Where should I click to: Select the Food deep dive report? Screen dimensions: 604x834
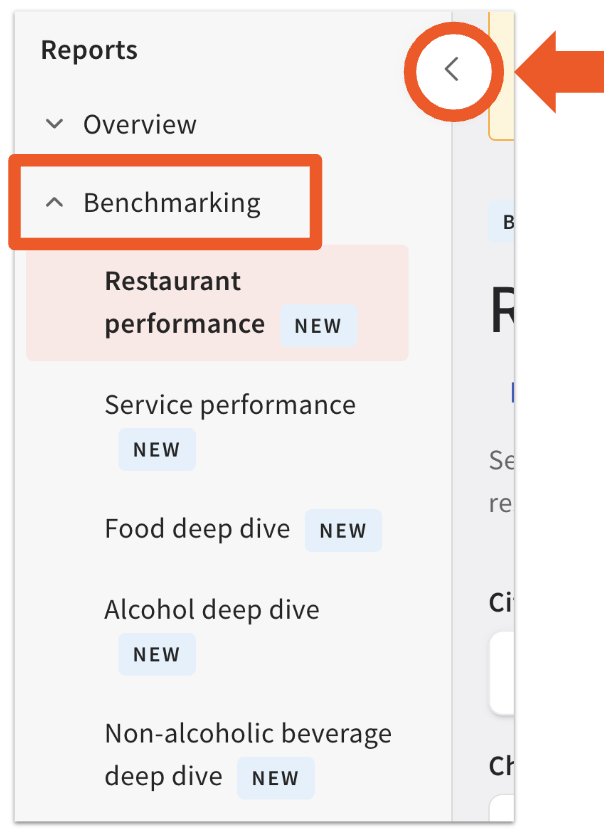197,528
